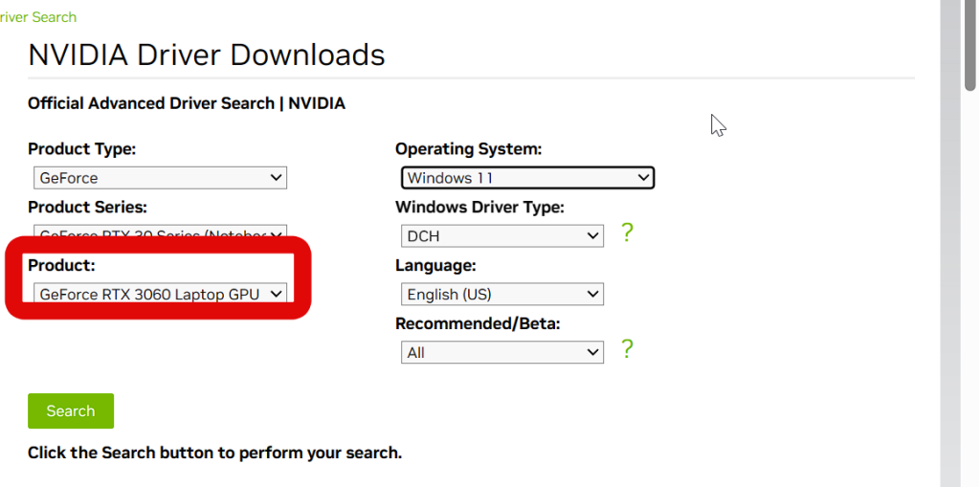The image size is (980, 487).
Task: Click the Language label
Action: 435,266
